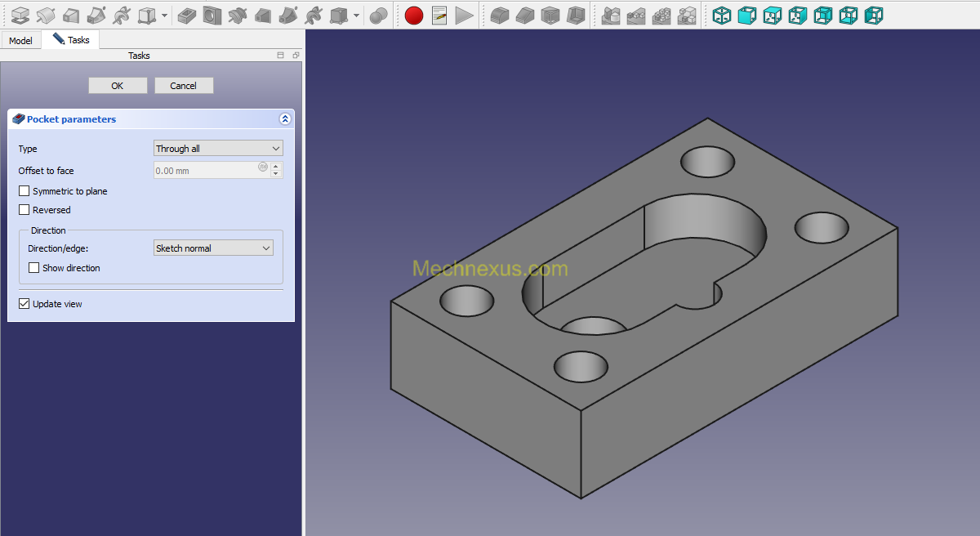Set right view cube icon

click(x=798, y=15)
